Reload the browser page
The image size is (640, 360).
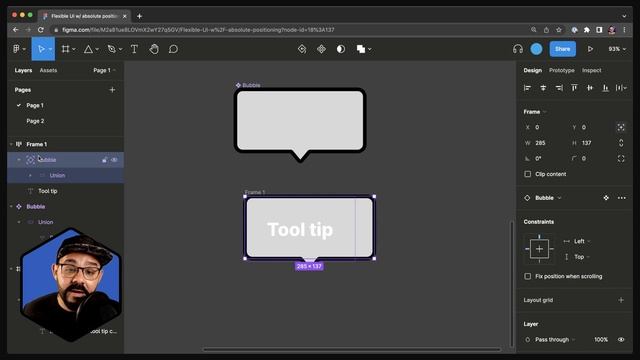click(x=40, y=30)
